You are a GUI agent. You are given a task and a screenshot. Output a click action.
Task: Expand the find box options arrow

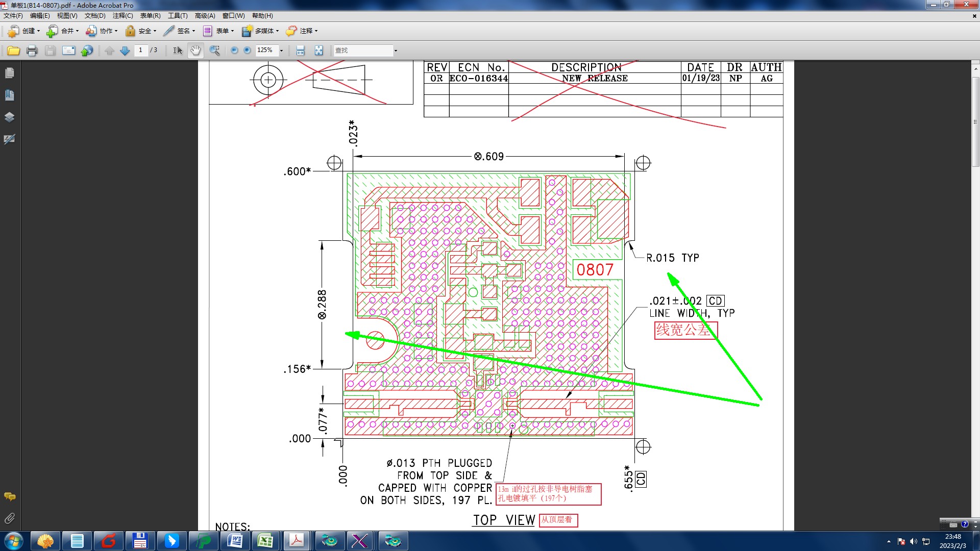click(396, 51)
